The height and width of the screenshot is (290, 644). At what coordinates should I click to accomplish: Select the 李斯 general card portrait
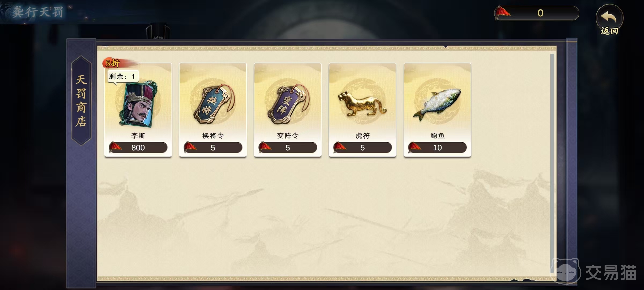tap(138, 103)
